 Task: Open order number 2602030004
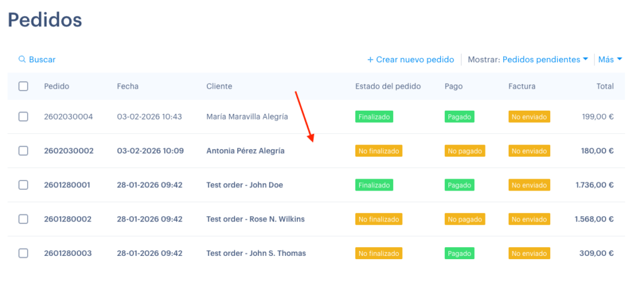click(x=69, y=116)
